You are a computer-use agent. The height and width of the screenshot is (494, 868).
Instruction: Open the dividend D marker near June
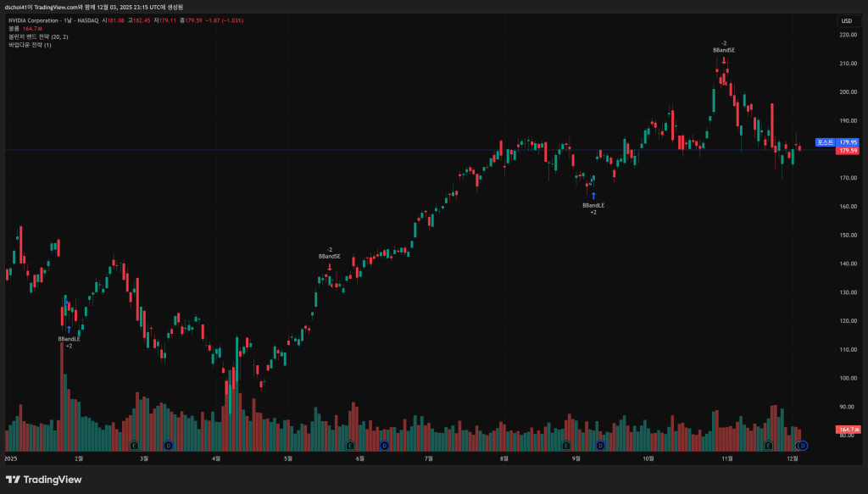pyautogui.click(x=384, y=445)
